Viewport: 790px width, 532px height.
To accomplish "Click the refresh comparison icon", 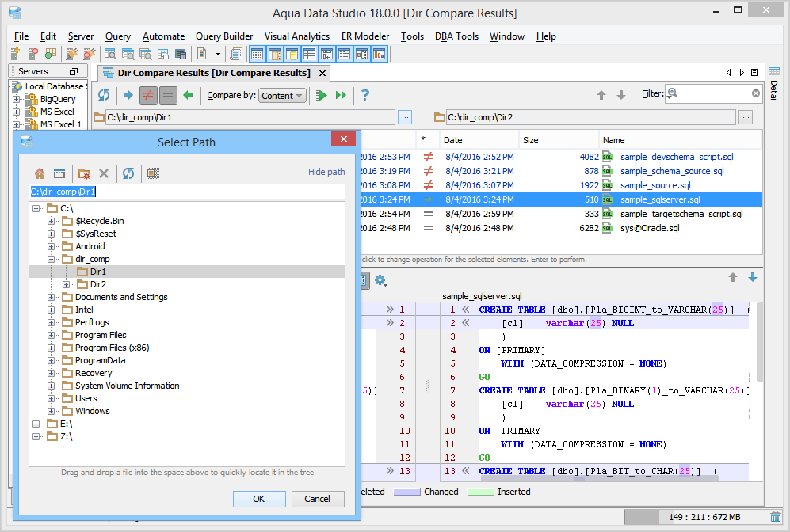I will point(104,95).
